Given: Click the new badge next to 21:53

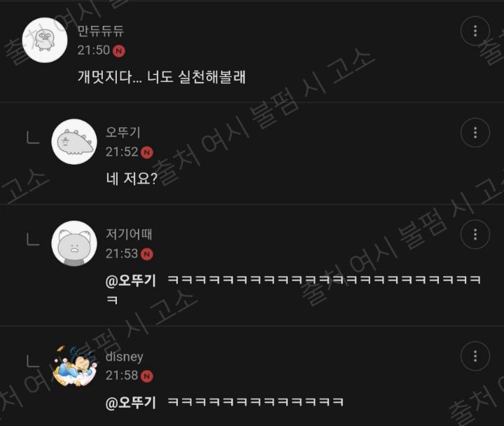Looking at the screenshot, I should click(147, 254).
